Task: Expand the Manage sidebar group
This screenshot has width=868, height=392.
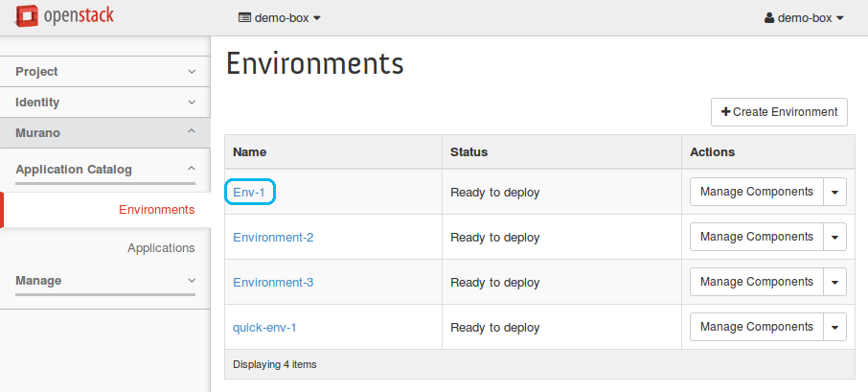Action: (104, 281)
